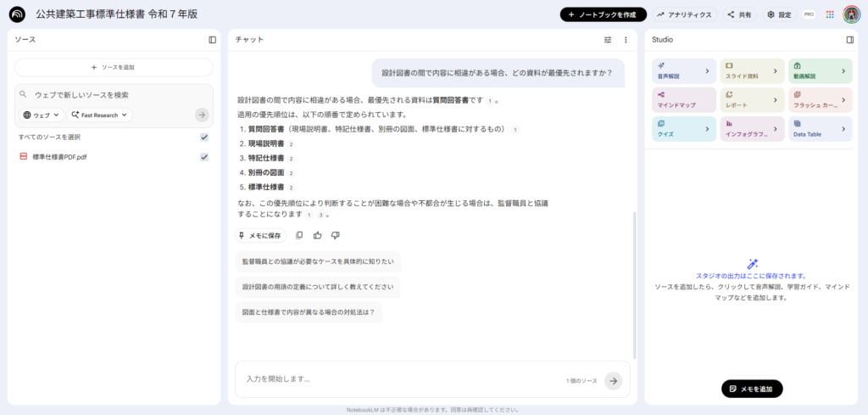Rate the response with thumbs down
Screen dimensions: 868x415
point(336,235)
